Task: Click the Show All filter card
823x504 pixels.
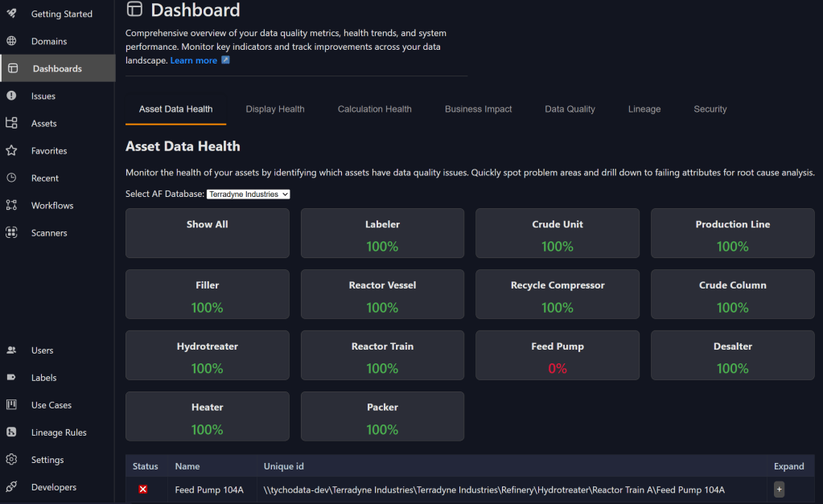Action: pos(208,233)
